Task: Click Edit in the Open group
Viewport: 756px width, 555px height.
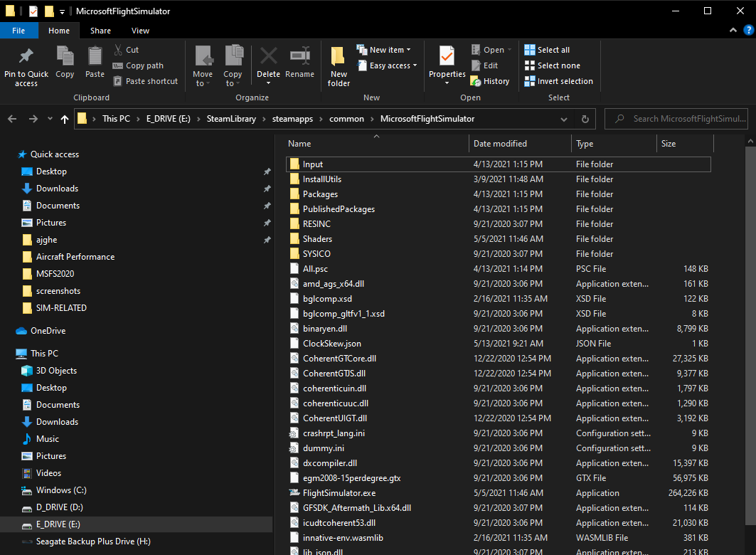Action: (485, 65)
